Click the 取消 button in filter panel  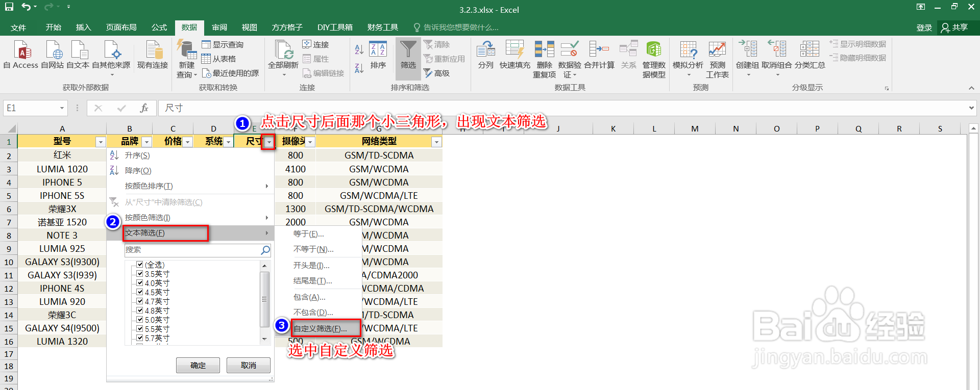(249, 366)
